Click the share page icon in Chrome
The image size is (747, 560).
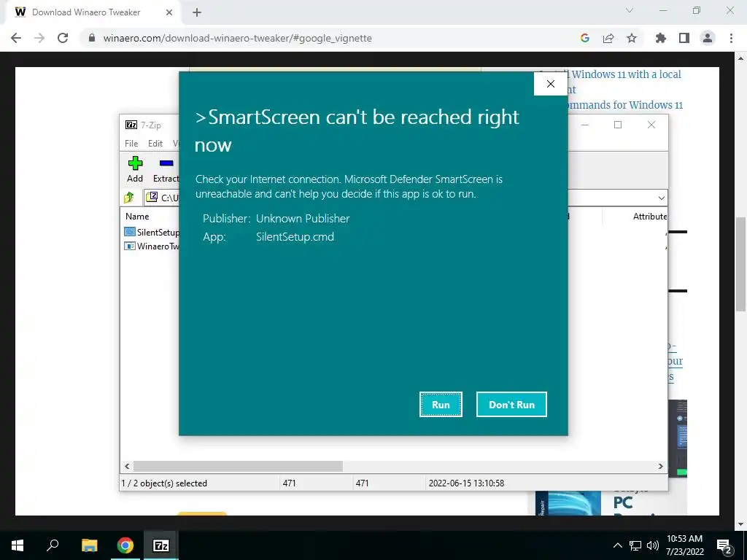point(608,38)
